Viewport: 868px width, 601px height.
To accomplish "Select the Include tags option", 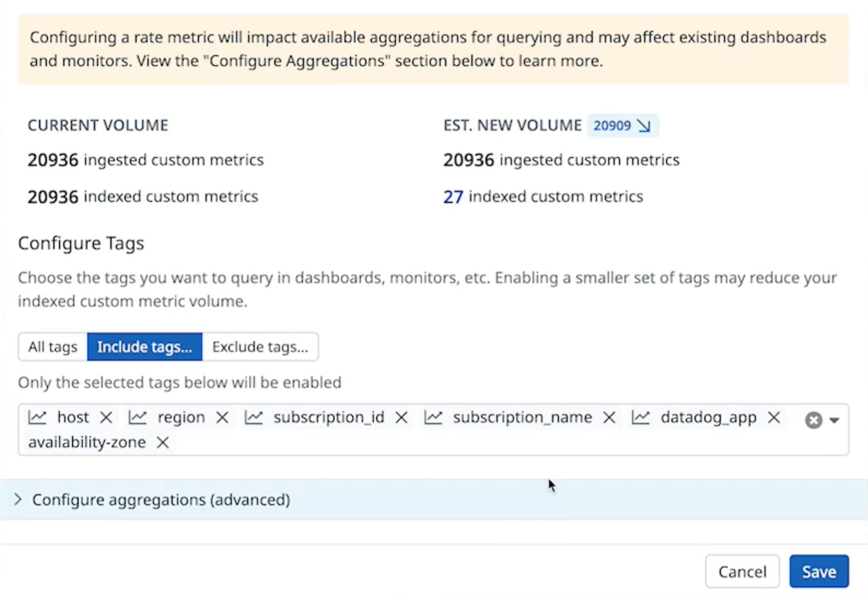I will click(x=145, y=347).
